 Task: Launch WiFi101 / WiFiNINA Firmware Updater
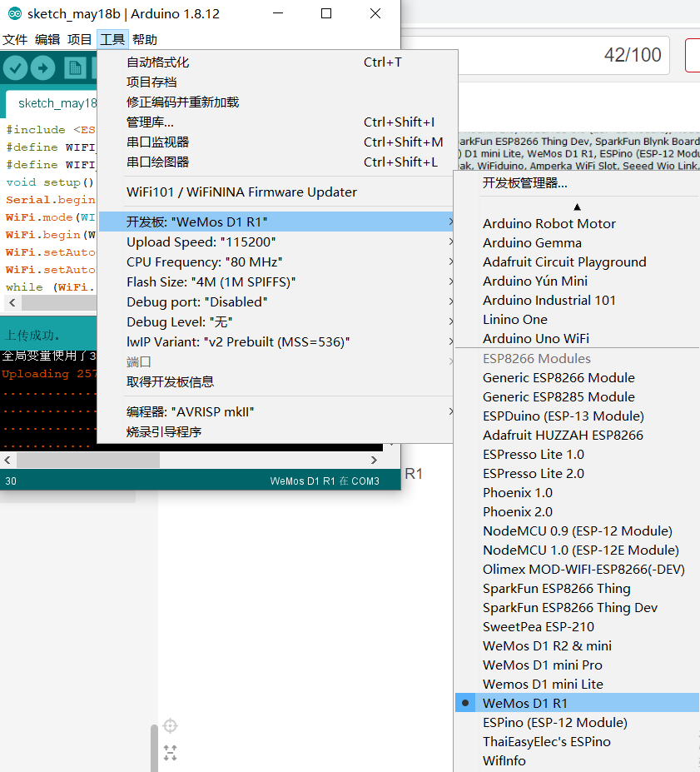[x=276, y=192]
